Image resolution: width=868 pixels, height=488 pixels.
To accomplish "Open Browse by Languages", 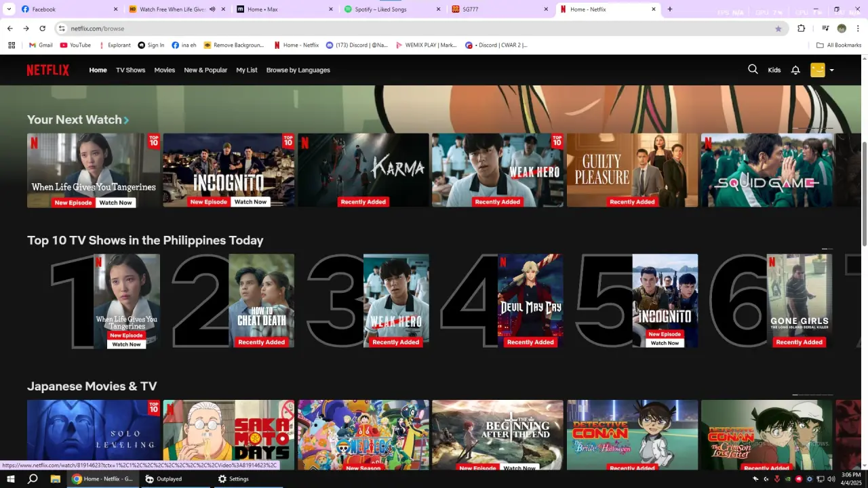I will [x=298, y=70].
